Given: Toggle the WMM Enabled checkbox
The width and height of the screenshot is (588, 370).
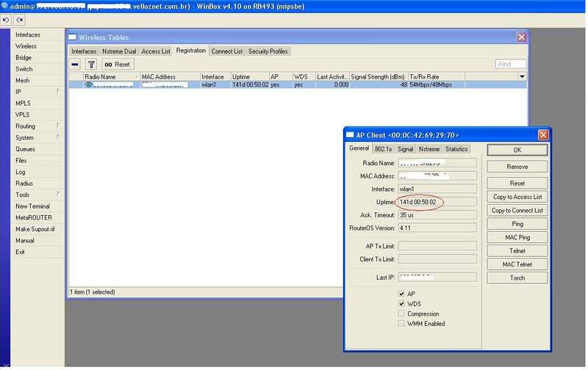Looking at the screenshot, I should pos(401,324).
